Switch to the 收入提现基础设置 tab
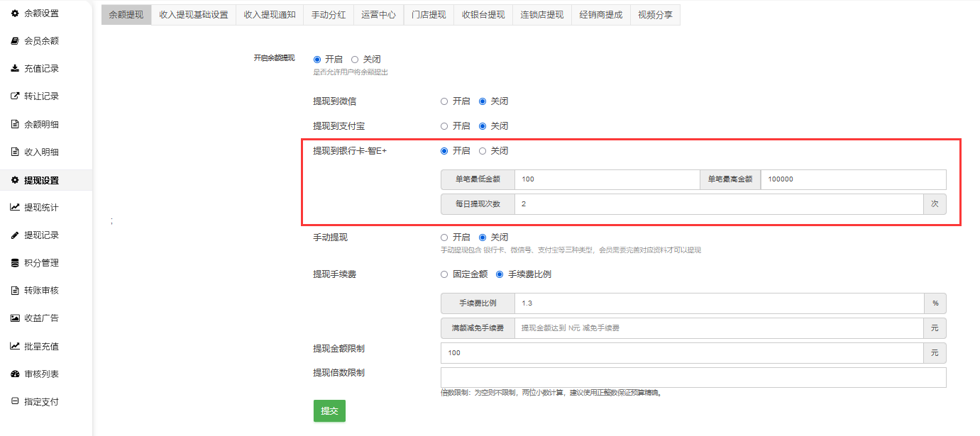This screenshot has height=436, width=980. pos(194,15)
